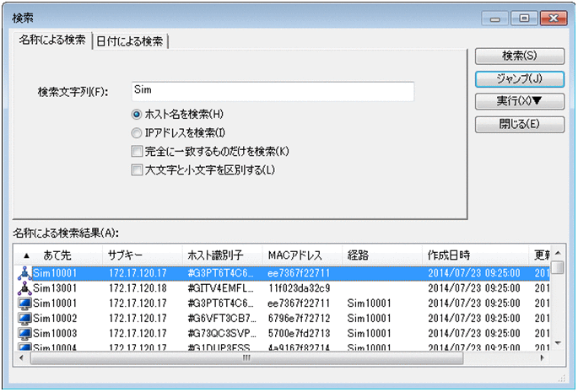Sort by あて先 column header
Viewport: 578px width, 392px height.
coord(58,255)
